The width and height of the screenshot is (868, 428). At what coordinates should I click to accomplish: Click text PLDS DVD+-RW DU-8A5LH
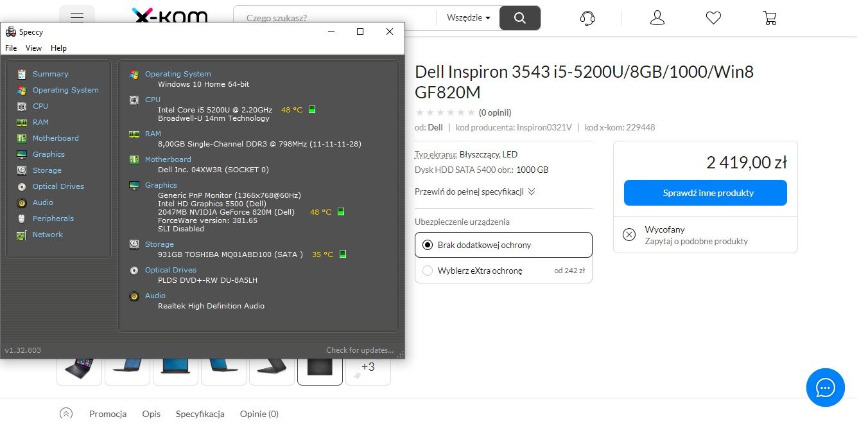(207, 280)
